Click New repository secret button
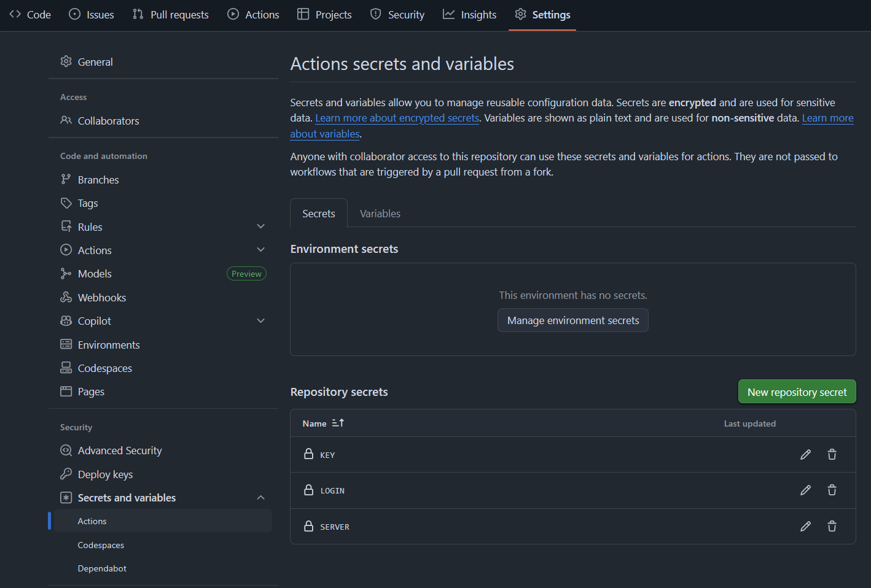Image resolution: width=871 pixels, height=588 pixels. 797,392
